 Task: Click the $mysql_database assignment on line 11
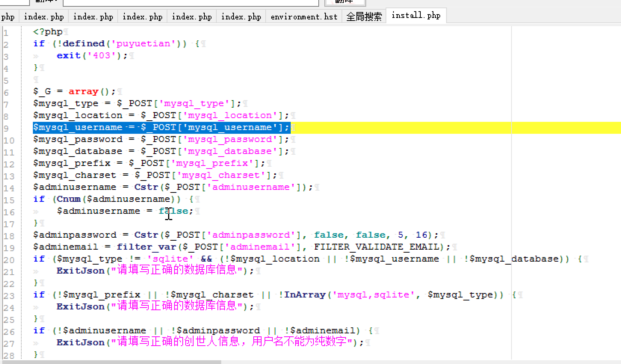point(161,151)
